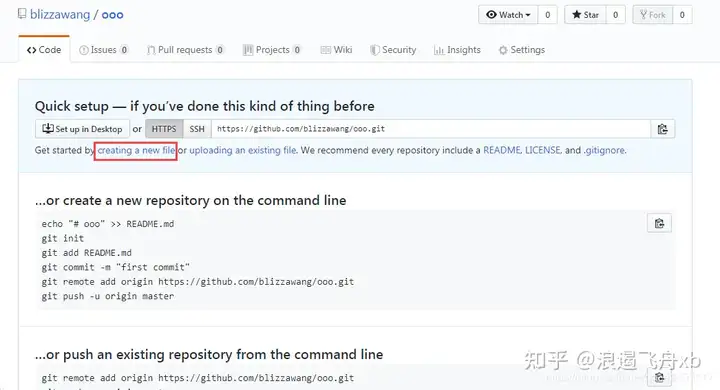Open the Set up in Desktop option
Viewport: 720px width, 390px height.
pyautogui.click(x=83, y=129)
